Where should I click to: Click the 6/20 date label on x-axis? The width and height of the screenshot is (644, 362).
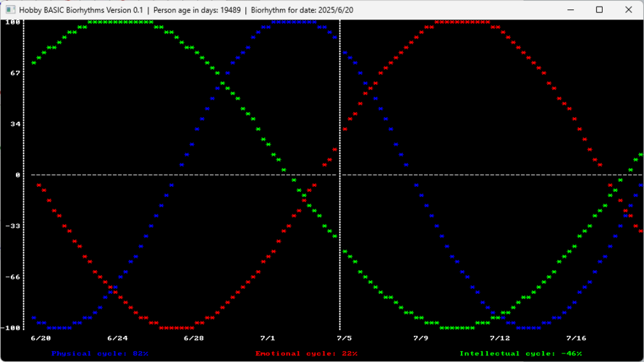41,338
